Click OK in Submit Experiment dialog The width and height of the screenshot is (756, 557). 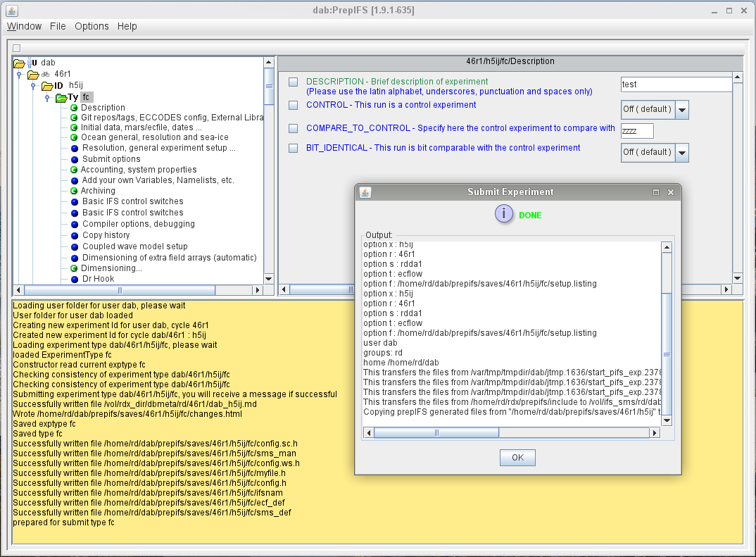tap(517, 458)
